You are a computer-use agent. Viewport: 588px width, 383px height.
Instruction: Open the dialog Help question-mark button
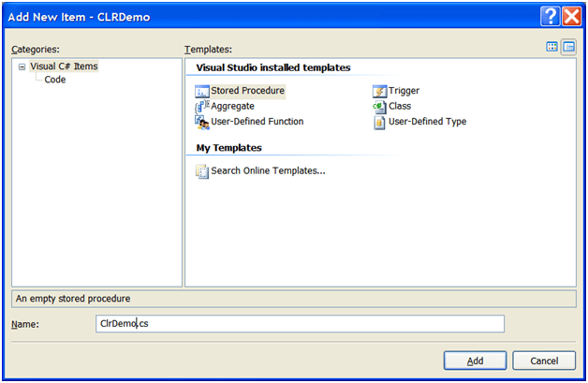tap(551, 17)
